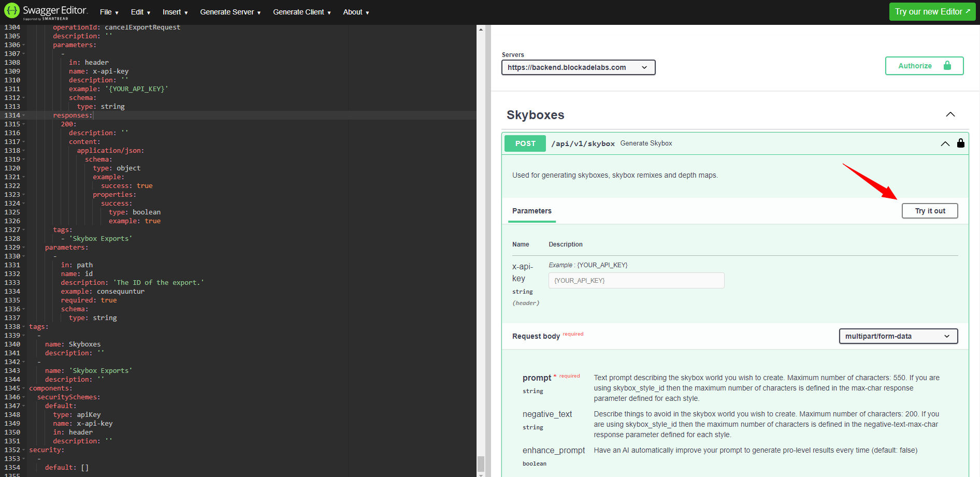
Task: Click the lock icon on POST skybox row
Action: pyautogui.click(x=961, y=143)
